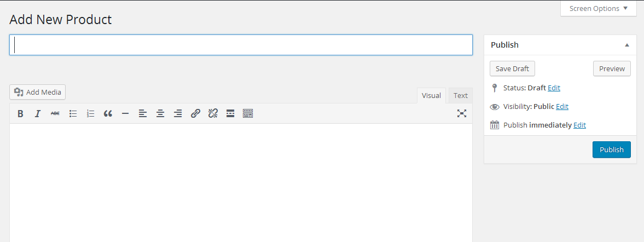Apply blockquote formatting
The height and width of the screenshot is (242, 644).
pos(108,114)
